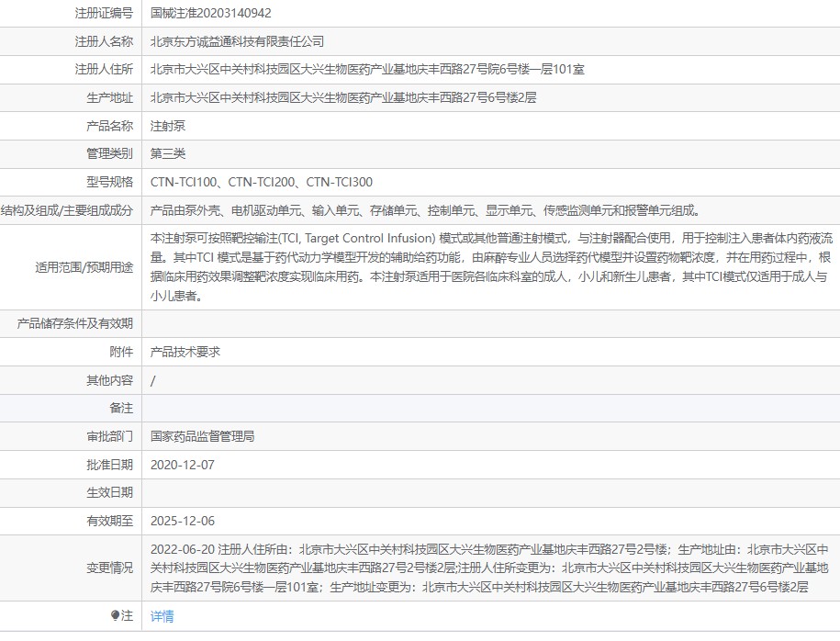Select registration number 国械注准20203140942
Viewport: 840px width, 641px height.
coord(210,14)
